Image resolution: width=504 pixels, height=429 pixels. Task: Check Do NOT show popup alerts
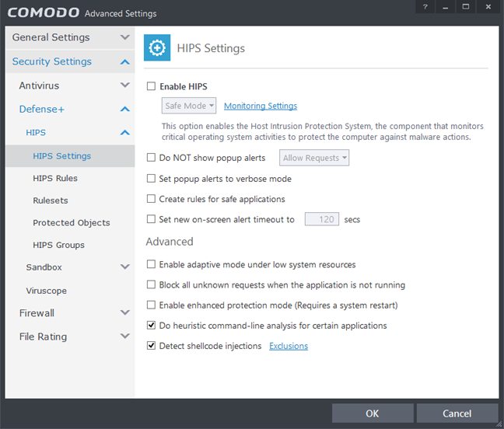[x=151, y=158]
